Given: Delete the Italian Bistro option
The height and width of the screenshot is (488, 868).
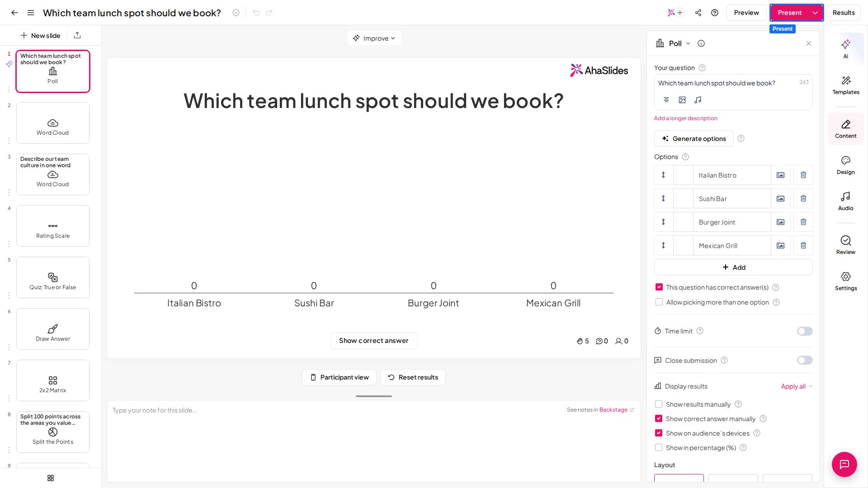Looking at the screenshot, I should pyautogui.click(x=803, y=175).
